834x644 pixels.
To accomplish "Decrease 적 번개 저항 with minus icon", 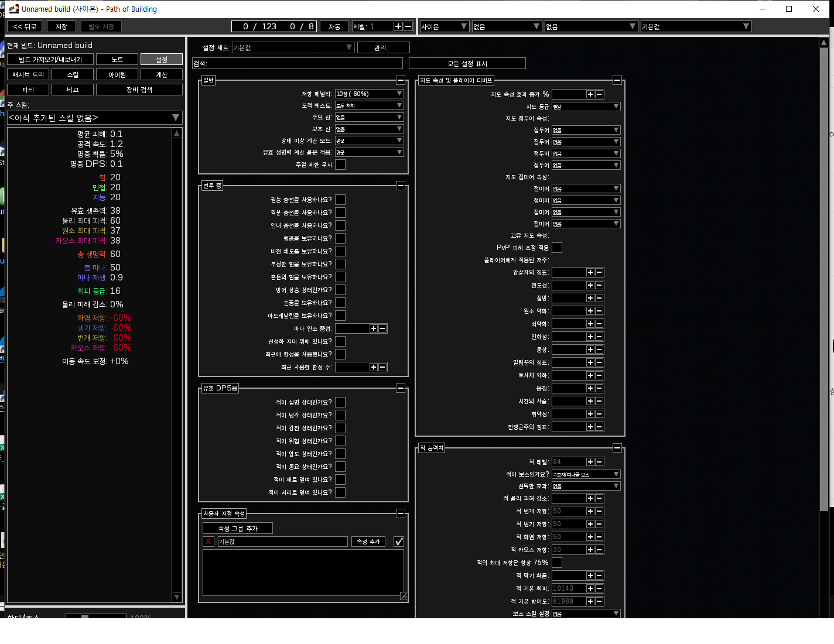I will pos(599,511).
